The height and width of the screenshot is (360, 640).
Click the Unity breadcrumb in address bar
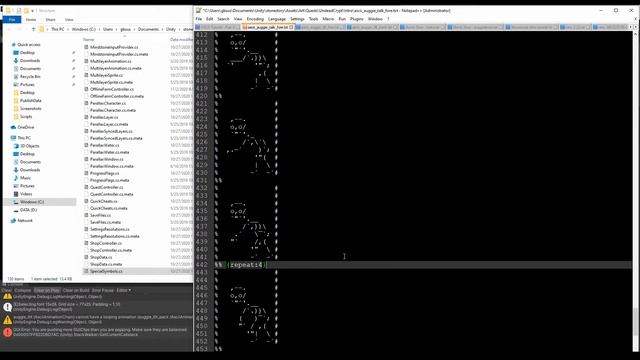click(x=171, y=29)
